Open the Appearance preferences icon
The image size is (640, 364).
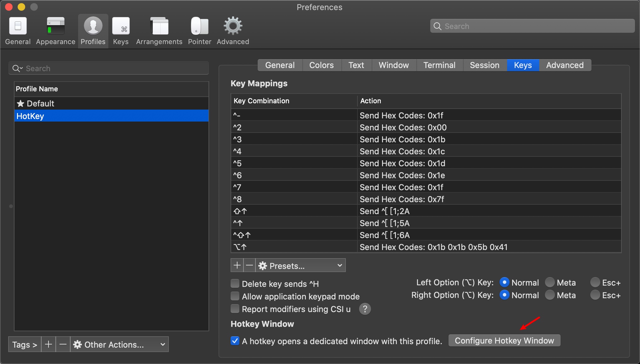pyautogui.click(x=55, y=26)
